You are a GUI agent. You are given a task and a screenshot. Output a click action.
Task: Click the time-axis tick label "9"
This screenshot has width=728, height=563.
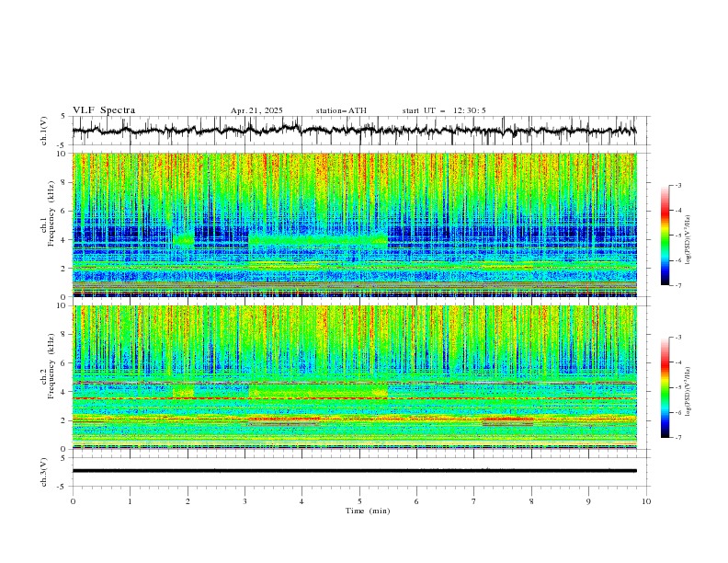(x=588, y=501)
